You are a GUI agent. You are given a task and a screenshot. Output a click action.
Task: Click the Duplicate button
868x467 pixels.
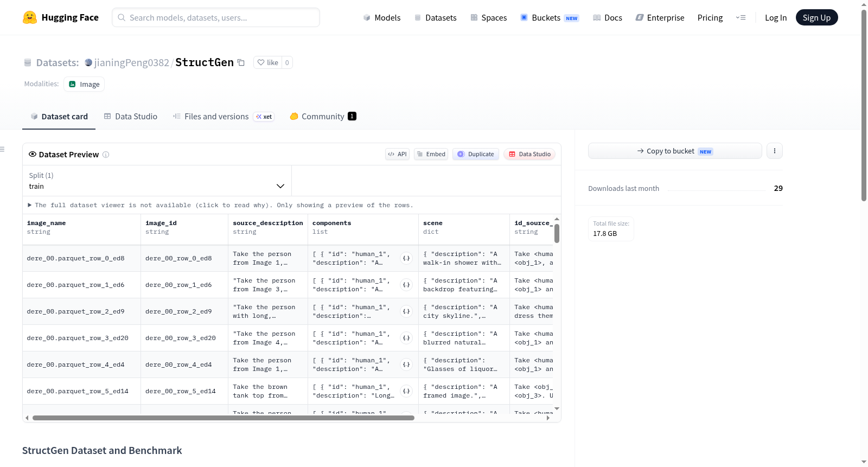pyautogui.click(x=476, y=154)
